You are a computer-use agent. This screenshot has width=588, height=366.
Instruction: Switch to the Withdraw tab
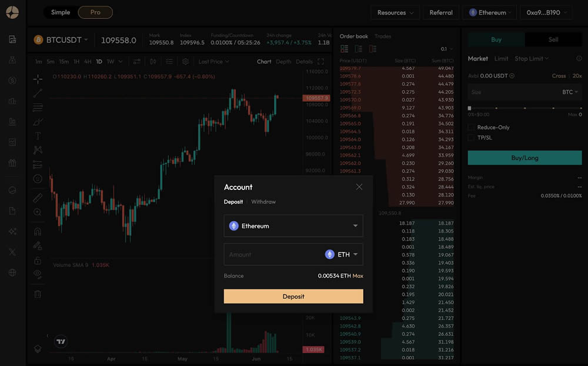pos(263,202)
